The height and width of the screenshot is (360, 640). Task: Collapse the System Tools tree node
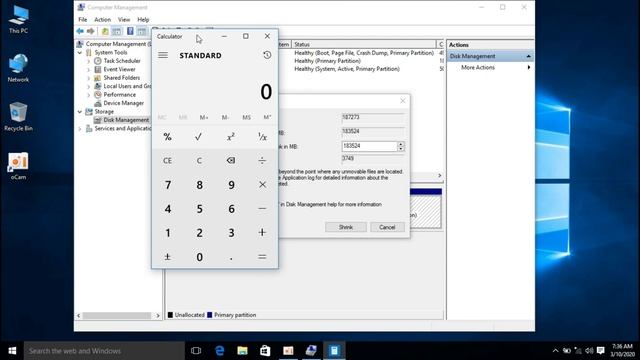(80, 53)
